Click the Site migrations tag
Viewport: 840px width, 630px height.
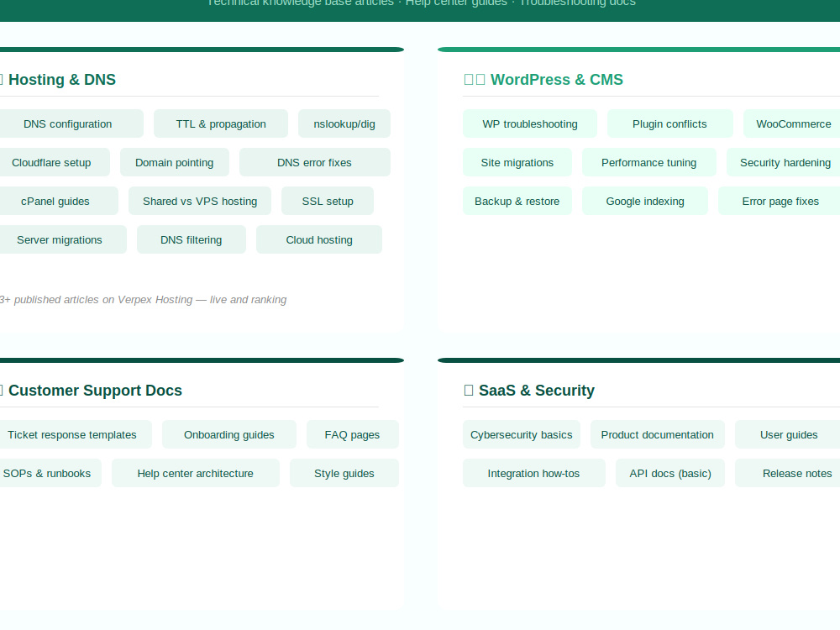(x=517, y=162)
